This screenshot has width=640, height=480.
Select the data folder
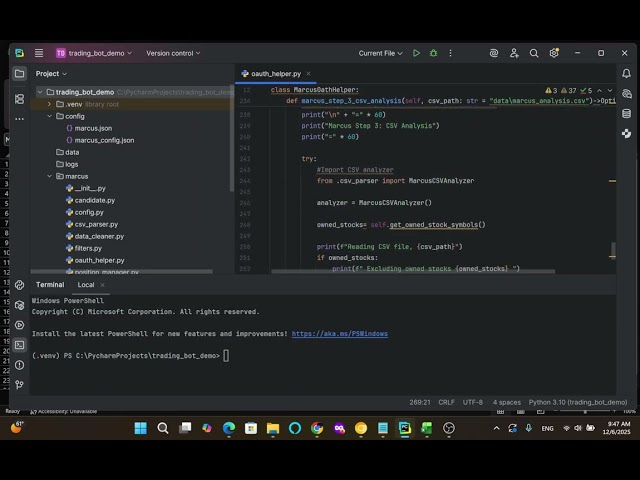point(68,152)
